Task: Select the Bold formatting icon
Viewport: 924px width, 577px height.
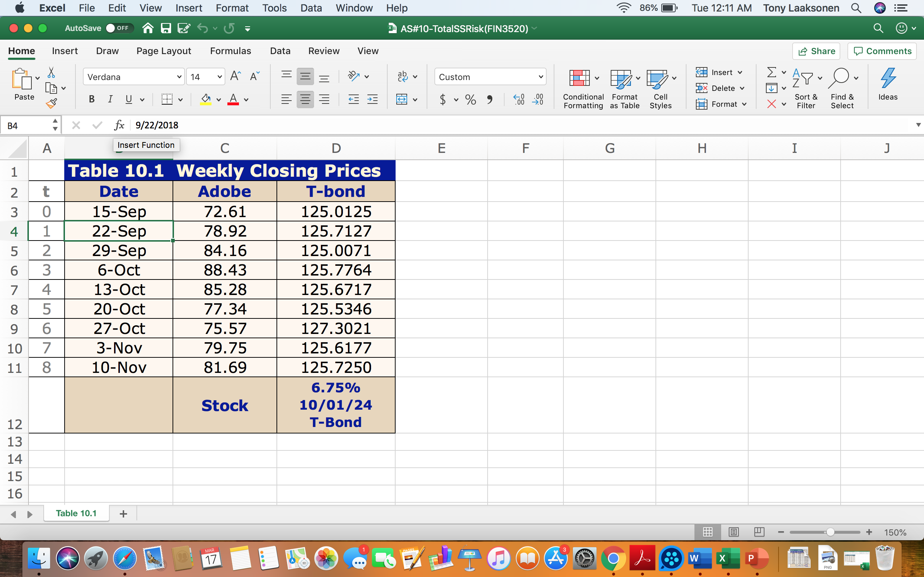Action: pyautogui.click(x=91, y=99)
